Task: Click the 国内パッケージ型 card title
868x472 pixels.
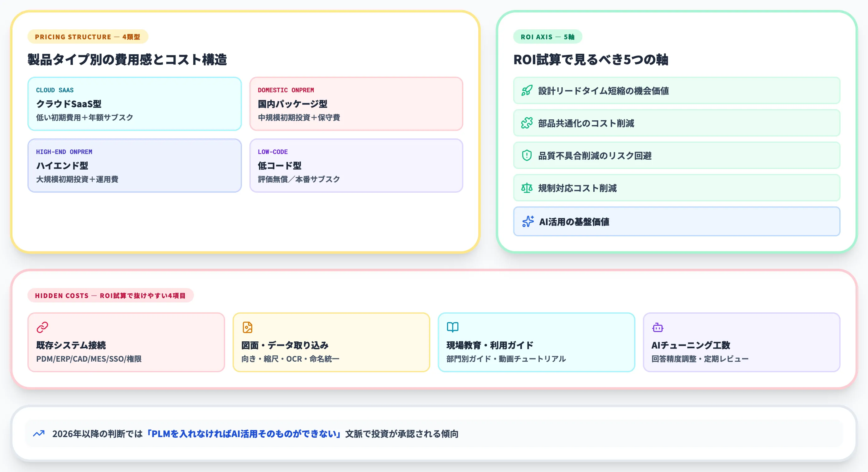Action: [292, 104]
